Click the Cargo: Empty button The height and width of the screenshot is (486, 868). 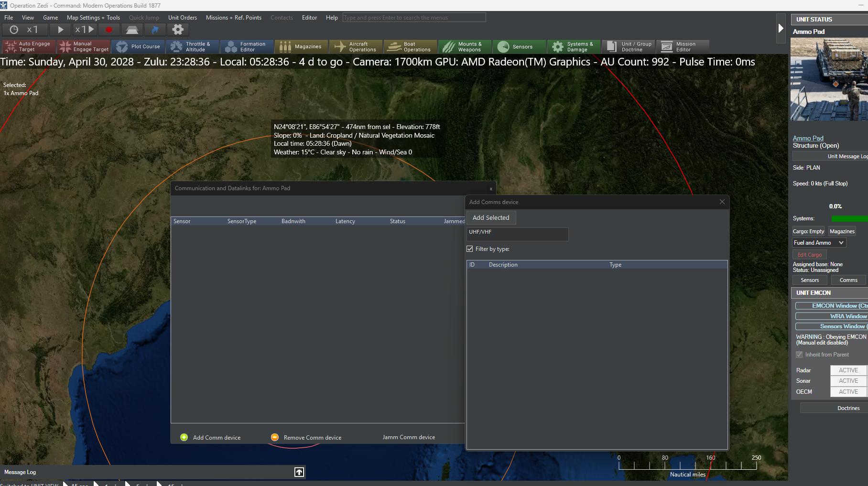point(809,231)
